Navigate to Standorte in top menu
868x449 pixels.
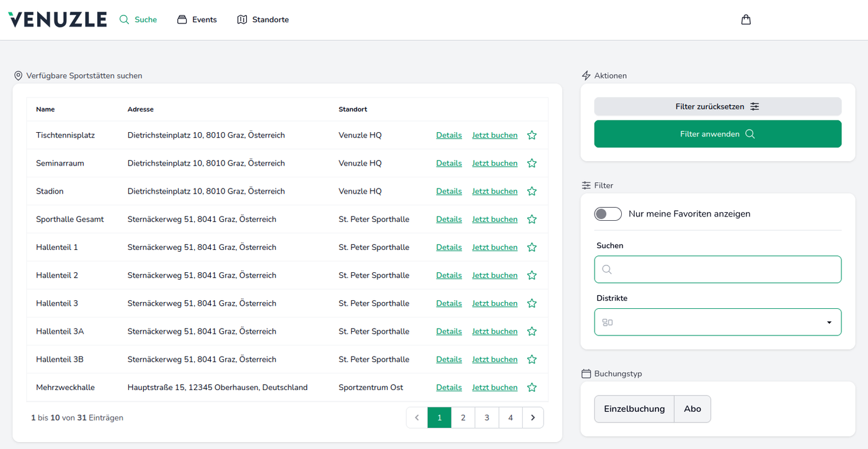click(263, 20)
